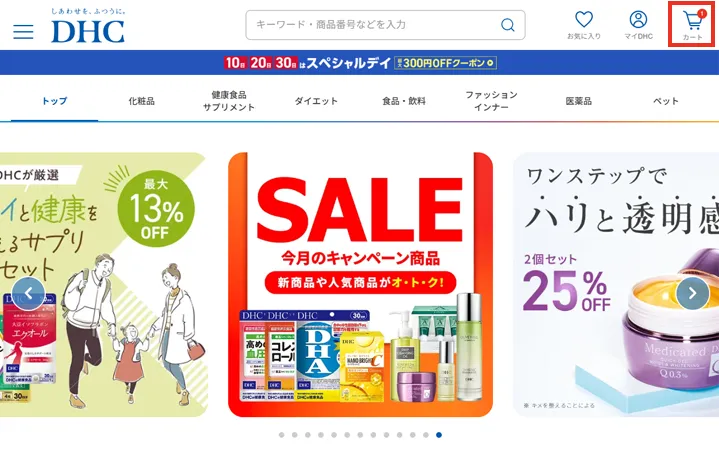Select the トップ tab
The width and height of the screenshot is (719, 463).
point(55,101)
